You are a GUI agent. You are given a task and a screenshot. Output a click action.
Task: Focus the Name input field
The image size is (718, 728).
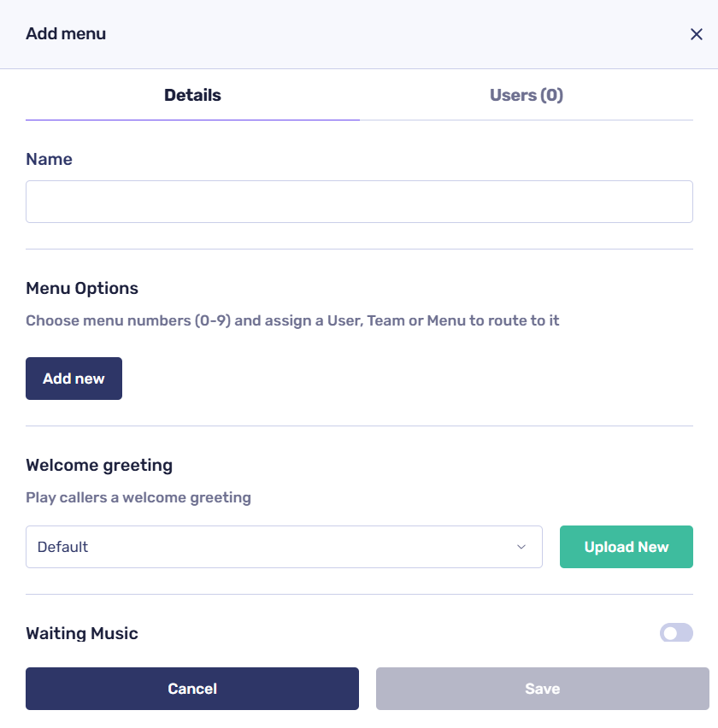point(359,202)
